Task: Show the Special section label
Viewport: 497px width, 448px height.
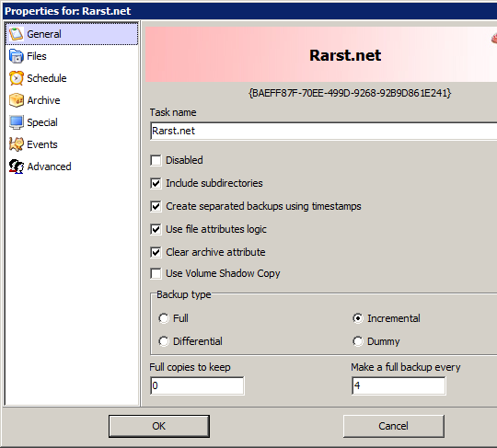Action: click(42, 122)
